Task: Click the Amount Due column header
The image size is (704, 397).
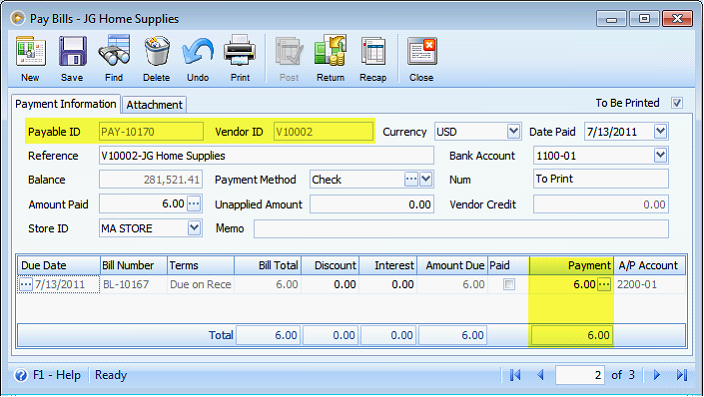Action: [x=452, y=265]
